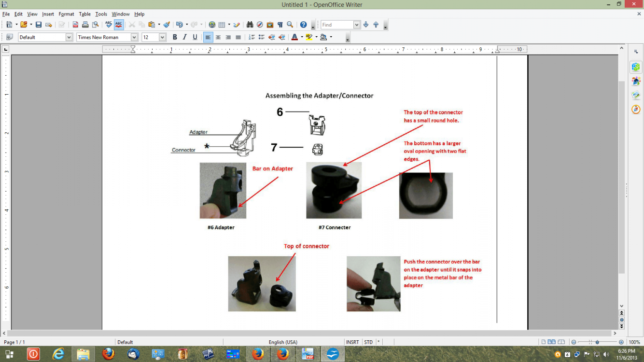Toggle INSRT insert mode in status bar

[352, 342]
